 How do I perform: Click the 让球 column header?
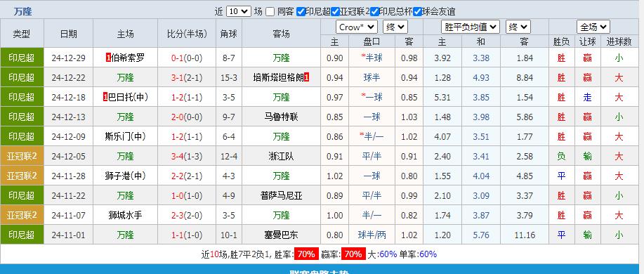(x=587, y=41)
